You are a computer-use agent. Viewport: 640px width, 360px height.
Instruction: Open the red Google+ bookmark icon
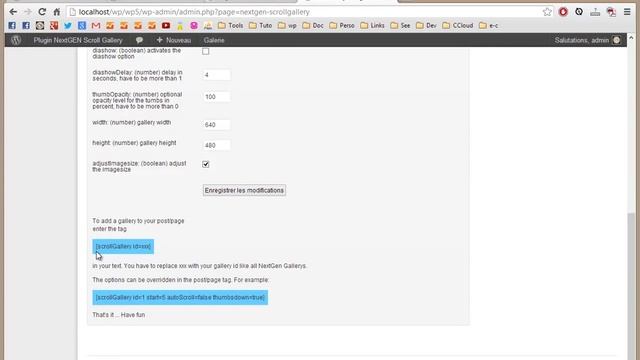click(54, 25)
